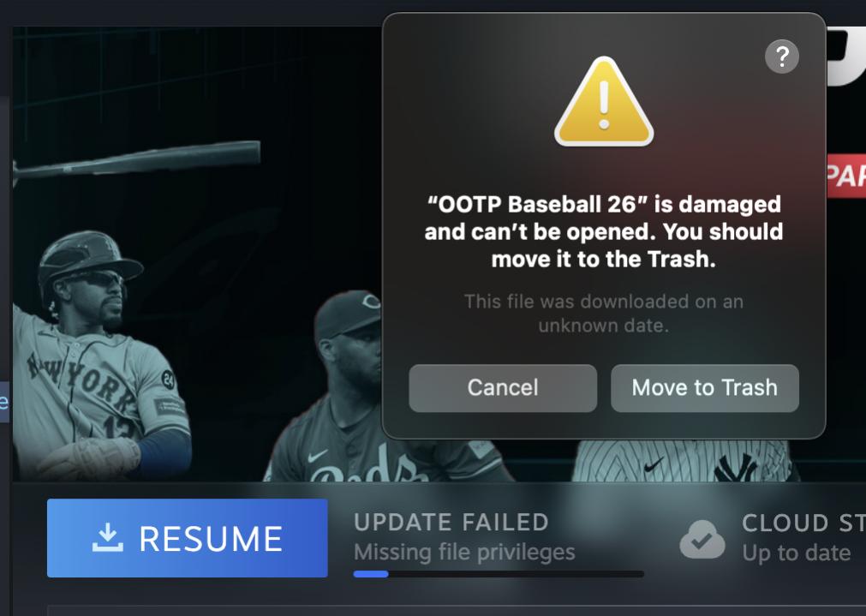Select the highlighted sidebar item at left edge
Image resolution: width=866 pixels, height=616 pixels.
pos(4,402)
